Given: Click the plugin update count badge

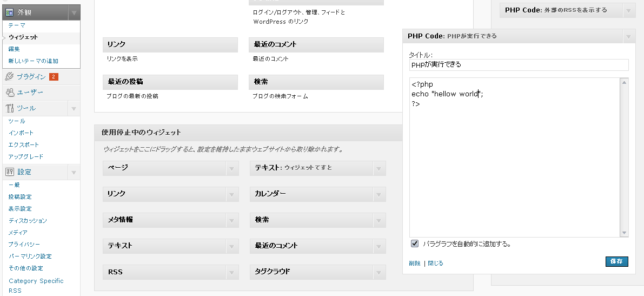Looking at the screenshot, I should tap(54, 77).
